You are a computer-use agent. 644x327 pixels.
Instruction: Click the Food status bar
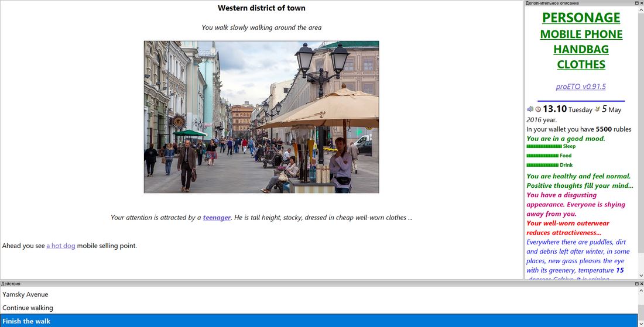click(x=543, y=156)
